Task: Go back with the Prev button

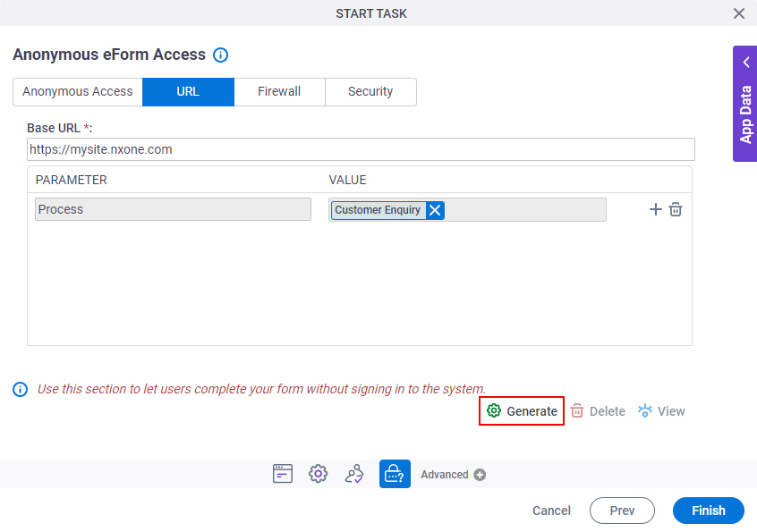Action: pos(622,511)
